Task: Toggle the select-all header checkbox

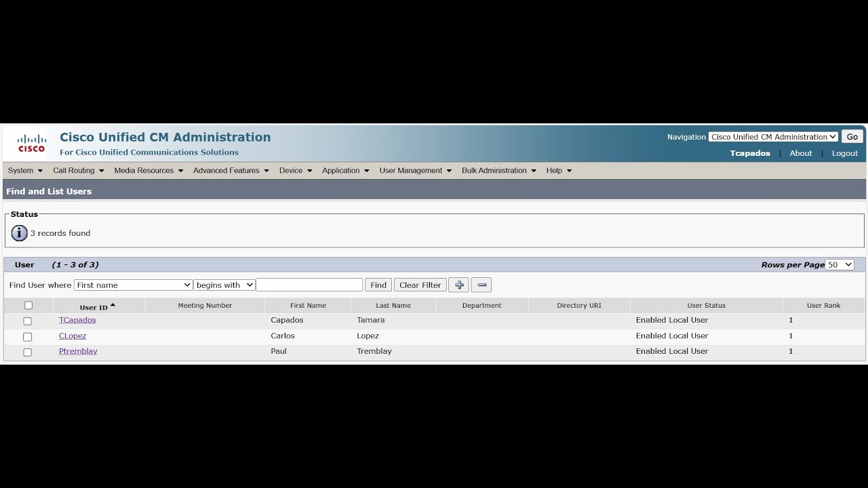Action: pos(28,306)
